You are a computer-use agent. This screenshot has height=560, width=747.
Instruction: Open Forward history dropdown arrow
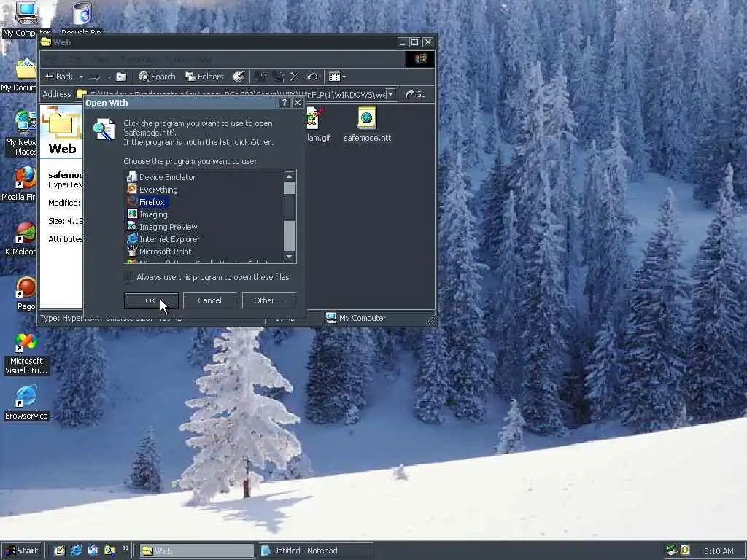pyautogui.click(x=109, y=77)
